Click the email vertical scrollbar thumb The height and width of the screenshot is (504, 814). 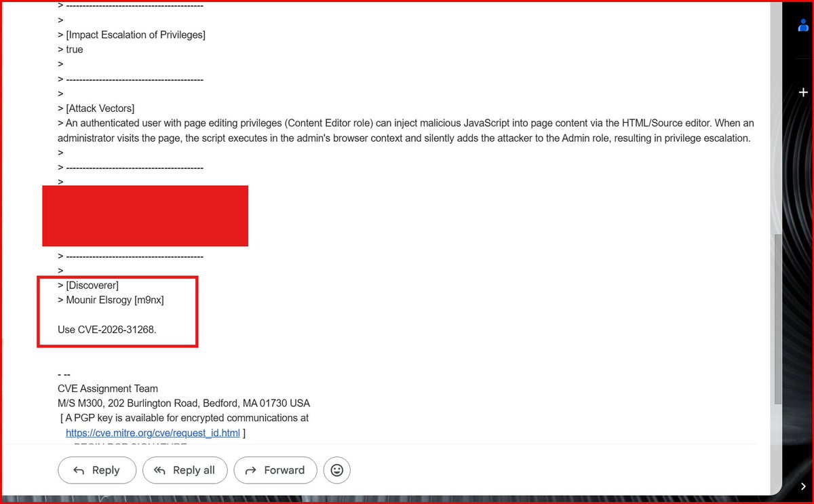pyautogui.click(x=777, y=319)
